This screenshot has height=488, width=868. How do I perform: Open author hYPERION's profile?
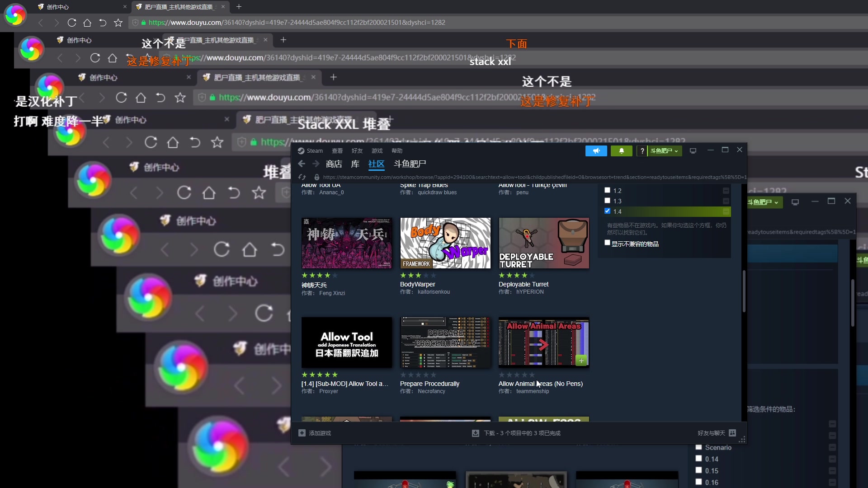click(x=530, y=292)
